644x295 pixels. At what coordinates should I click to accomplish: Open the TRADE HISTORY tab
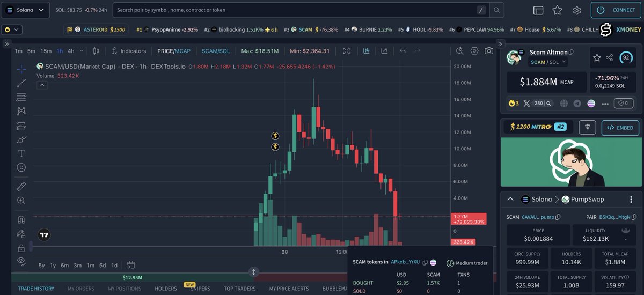[36, 289]
